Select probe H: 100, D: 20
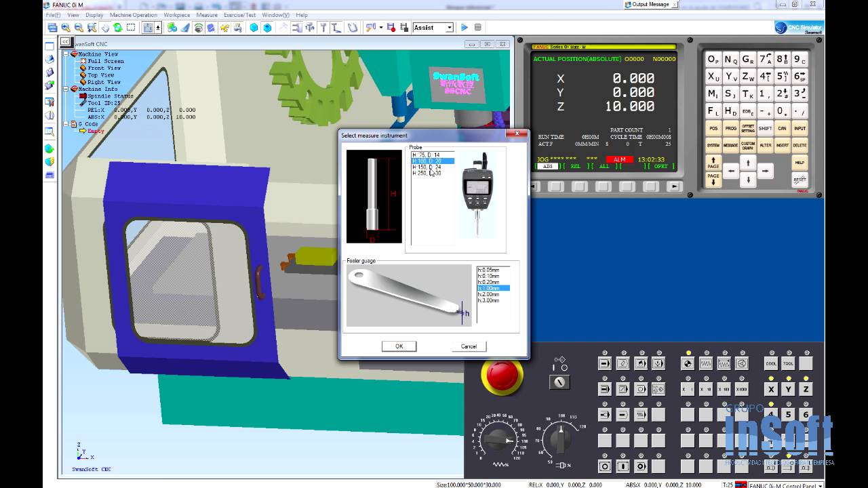 click(x=433, y=161)
